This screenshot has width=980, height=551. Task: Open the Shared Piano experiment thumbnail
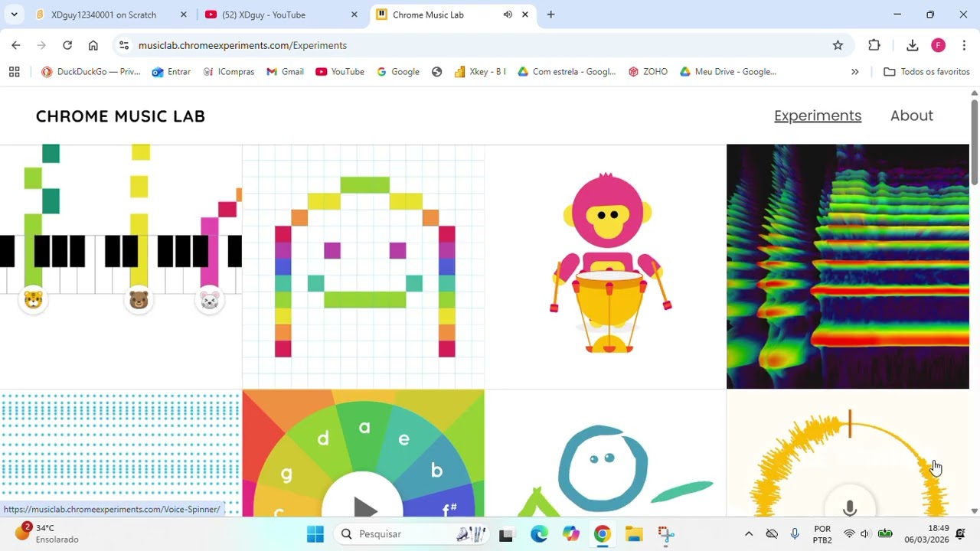pos(121,266)
